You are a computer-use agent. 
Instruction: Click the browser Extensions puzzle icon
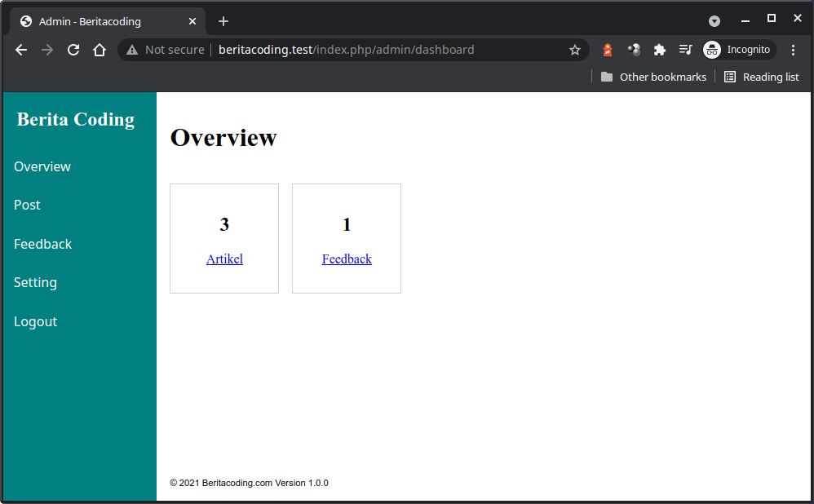click(x=660, y=50)
